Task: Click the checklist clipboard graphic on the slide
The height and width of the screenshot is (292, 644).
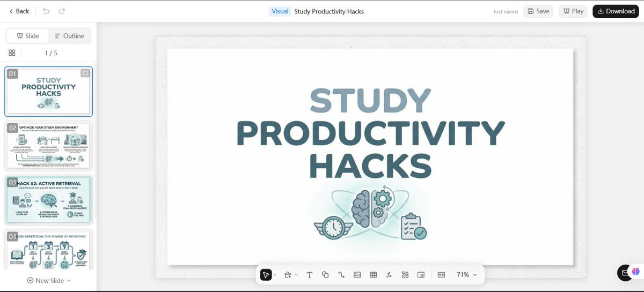Action: [413, 226]
